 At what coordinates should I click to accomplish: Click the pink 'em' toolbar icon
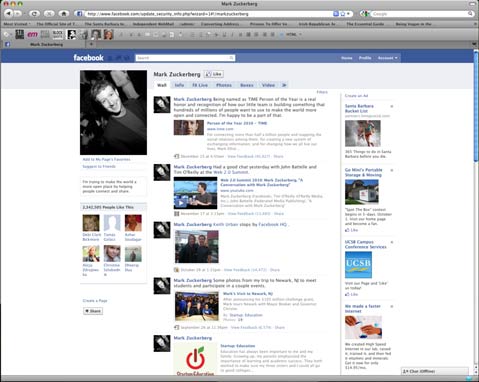[32, 34]
